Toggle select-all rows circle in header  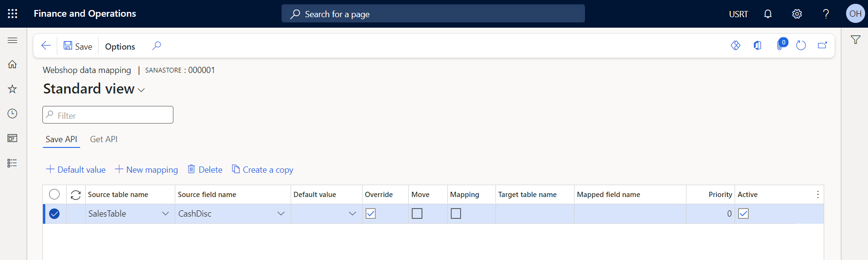pos(54,195)
